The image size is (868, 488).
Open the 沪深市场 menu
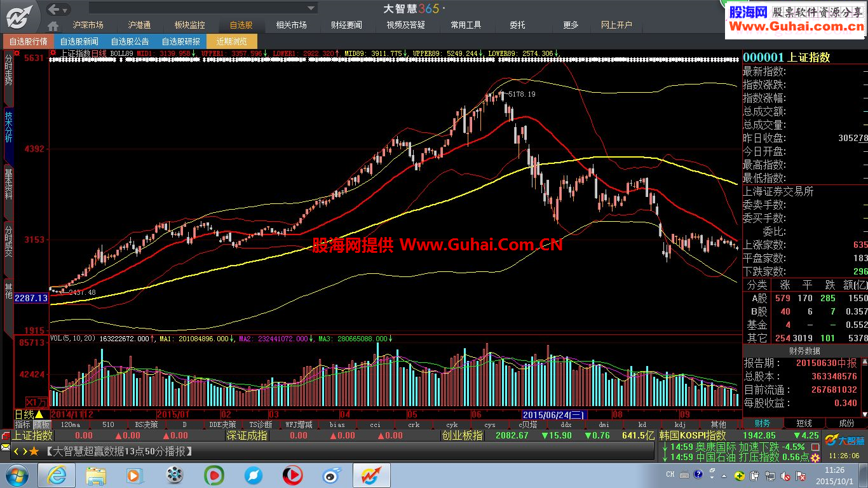pyautogui.click(x=88, y=25)
